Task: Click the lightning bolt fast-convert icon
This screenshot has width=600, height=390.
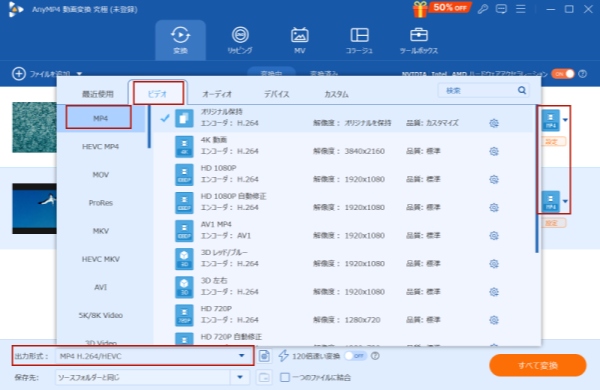Action: [284, 356]
